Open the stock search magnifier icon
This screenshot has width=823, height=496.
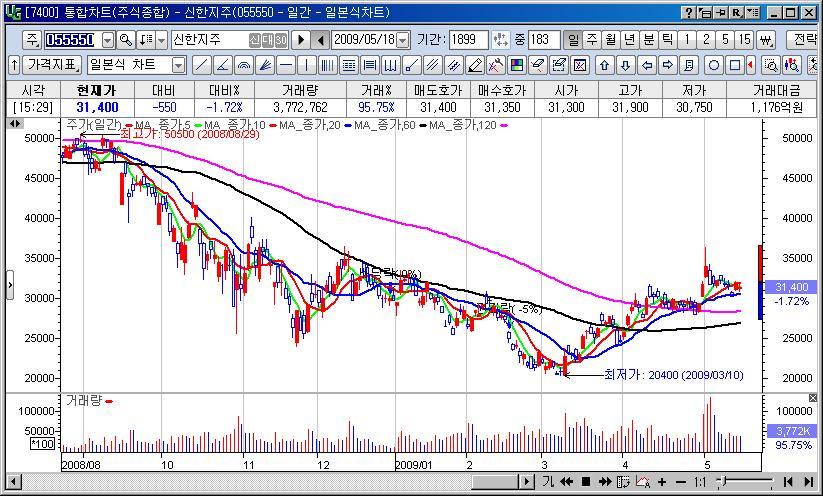click(125, 40)
